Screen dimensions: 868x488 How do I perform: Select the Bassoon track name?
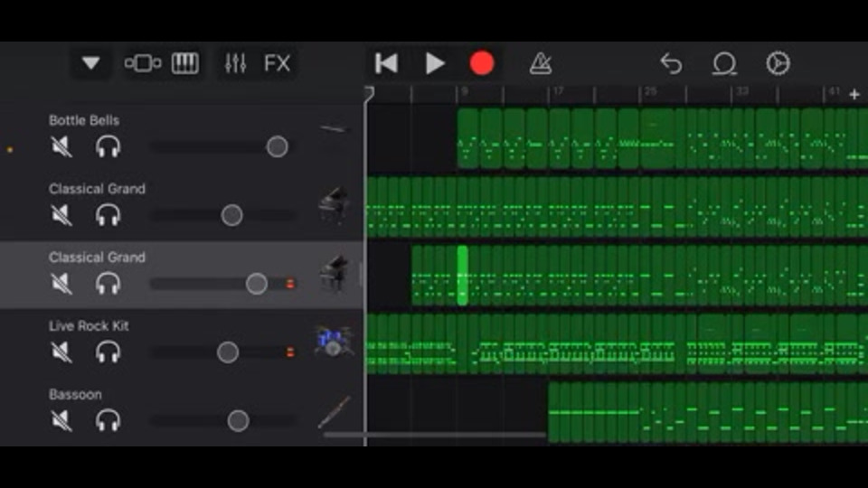pyautogui.click(x=75, y=395)
